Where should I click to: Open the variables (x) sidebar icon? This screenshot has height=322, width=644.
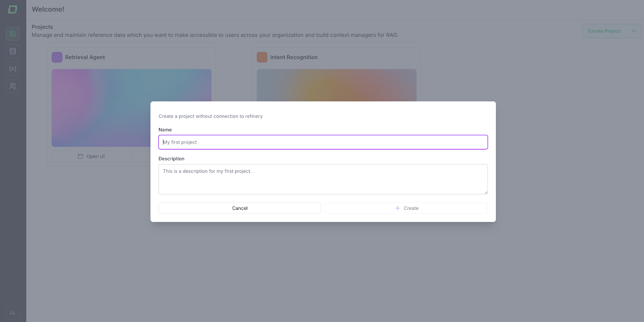coord(13,69)
